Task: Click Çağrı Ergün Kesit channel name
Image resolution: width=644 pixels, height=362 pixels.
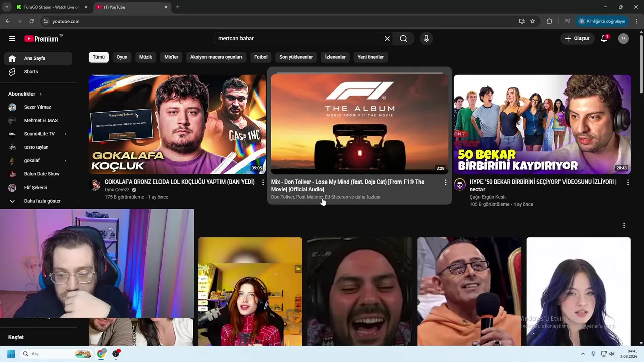Action: (488, 197)
